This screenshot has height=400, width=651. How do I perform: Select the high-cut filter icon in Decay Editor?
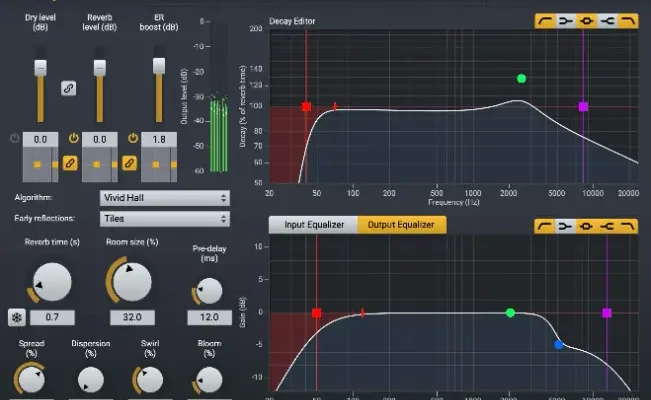[629, 20]
